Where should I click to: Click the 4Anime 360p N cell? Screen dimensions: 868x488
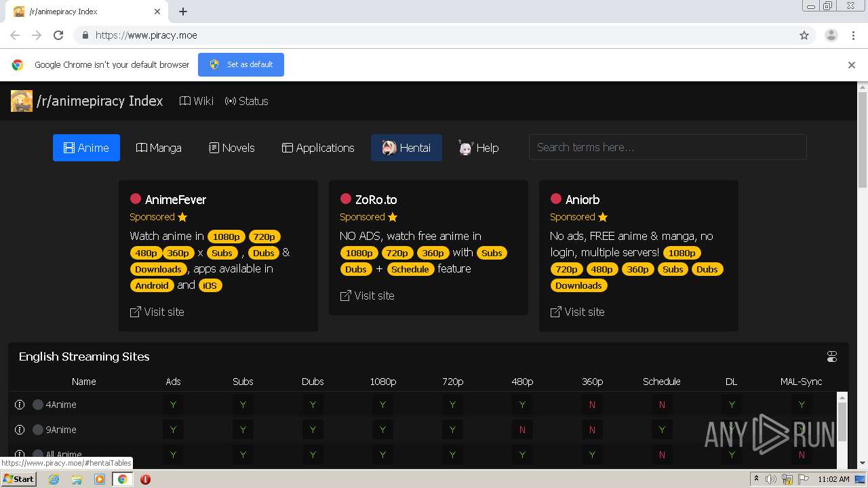point(592,405)
